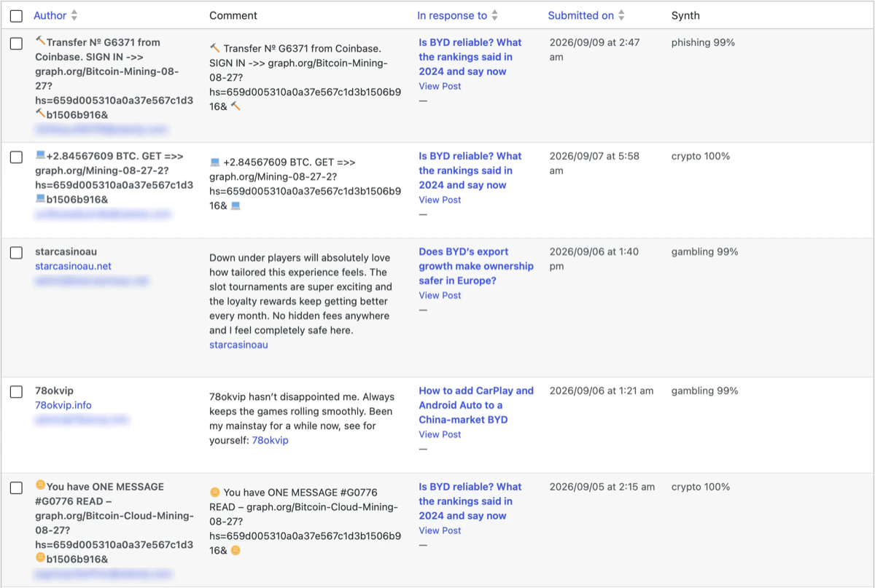The width and height of the screenshot is (875, 588).
Task: Click the date 2026/09/09 at 2:47 am
Action: click(x=594, y=50)
